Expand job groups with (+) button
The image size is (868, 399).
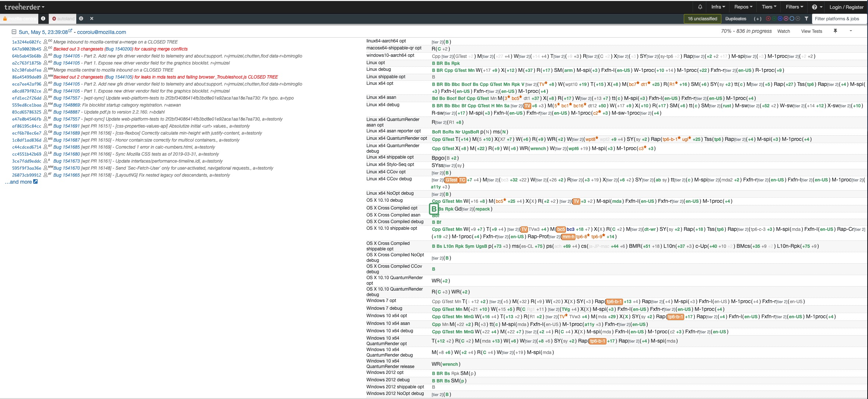(x=757, y=19)
